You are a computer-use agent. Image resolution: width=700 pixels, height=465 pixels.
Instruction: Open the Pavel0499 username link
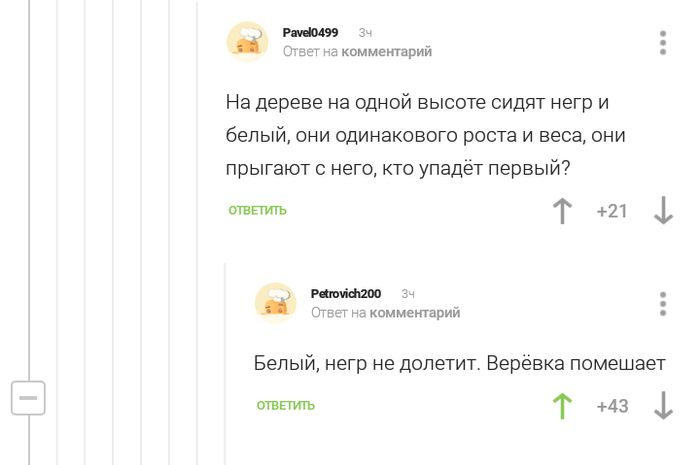310,33
